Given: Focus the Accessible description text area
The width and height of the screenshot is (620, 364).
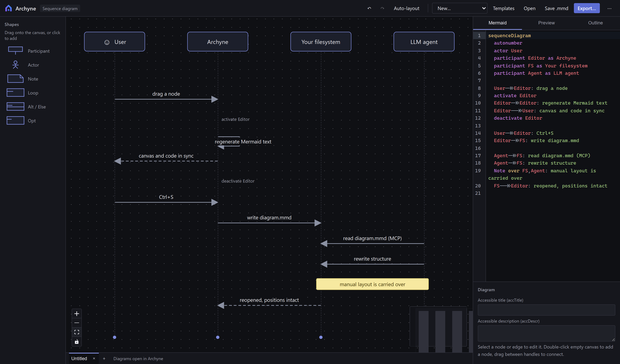Looking at the screenshot, I should [x=546, y=333].
